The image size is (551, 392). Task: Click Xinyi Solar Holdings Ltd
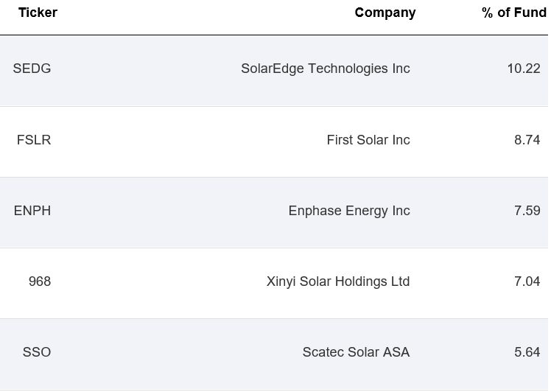(x=337, y=281)
